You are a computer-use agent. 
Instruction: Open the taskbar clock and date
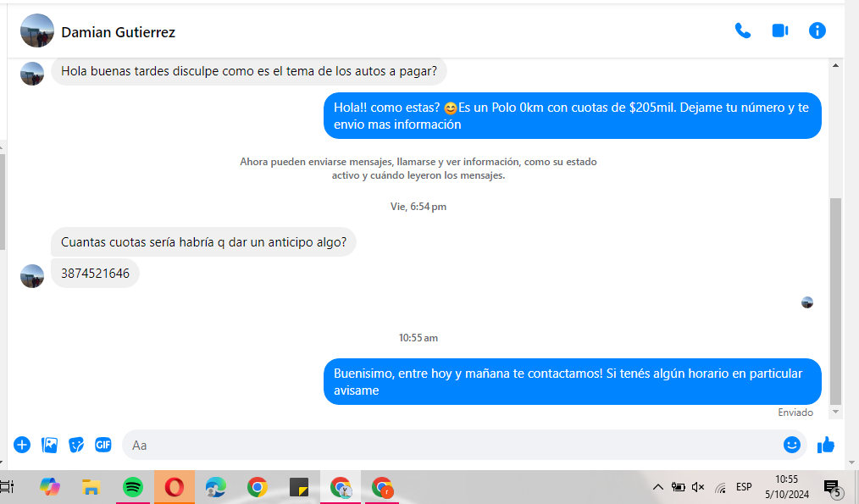pos(787,487)
